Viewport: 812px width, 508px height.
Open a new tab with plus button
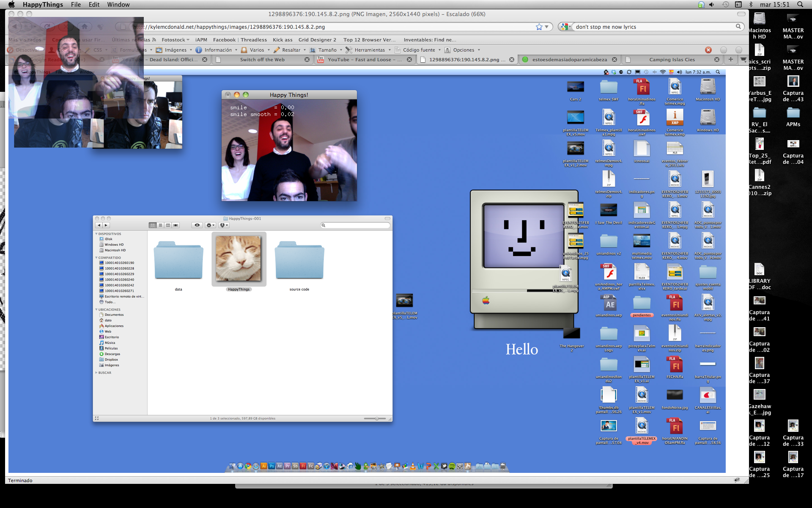(730, 60)
